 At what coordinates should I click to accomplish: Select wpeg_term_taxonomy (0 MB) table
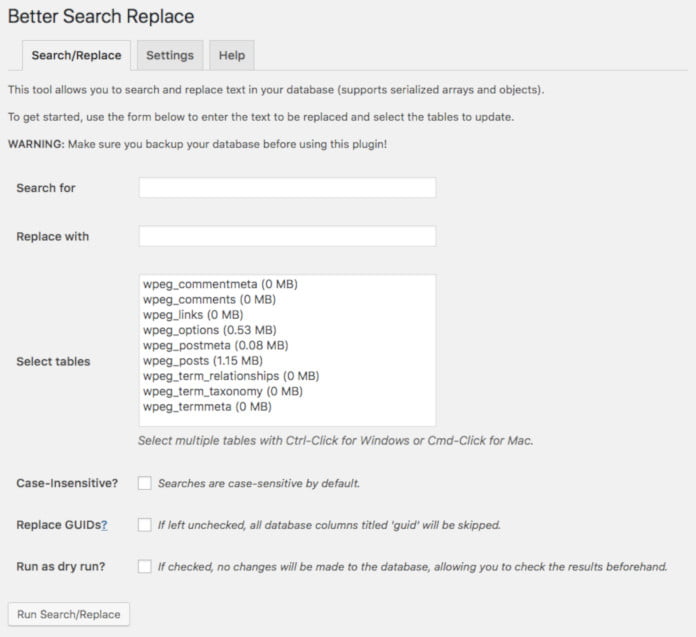pyautogui.click(x=288, y=392)
